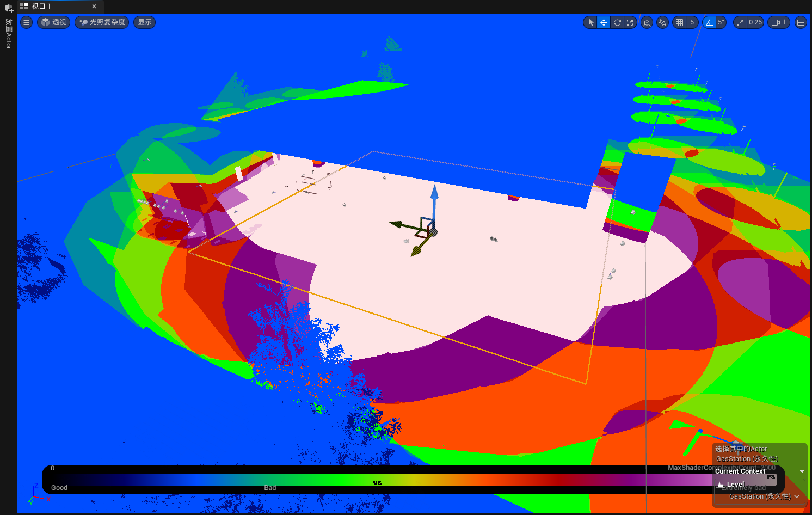Open the surface snapping options icon
This screenshot has height=515, width=812.
point(662,22)
